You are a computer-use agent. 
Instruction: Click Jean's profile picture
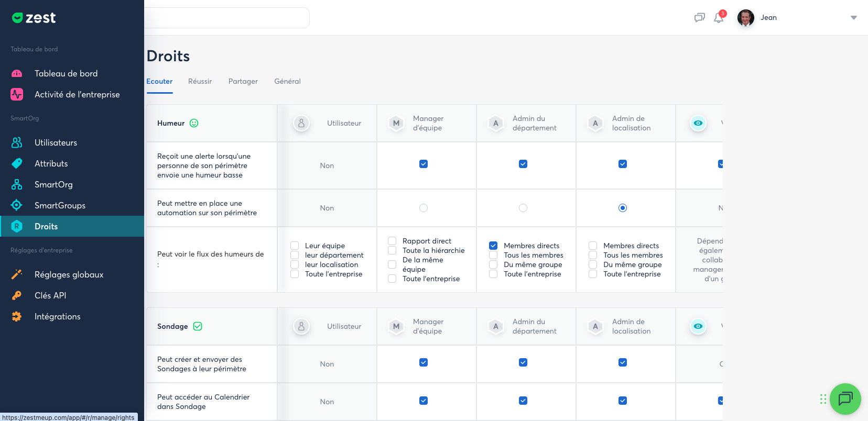(745, 18)
